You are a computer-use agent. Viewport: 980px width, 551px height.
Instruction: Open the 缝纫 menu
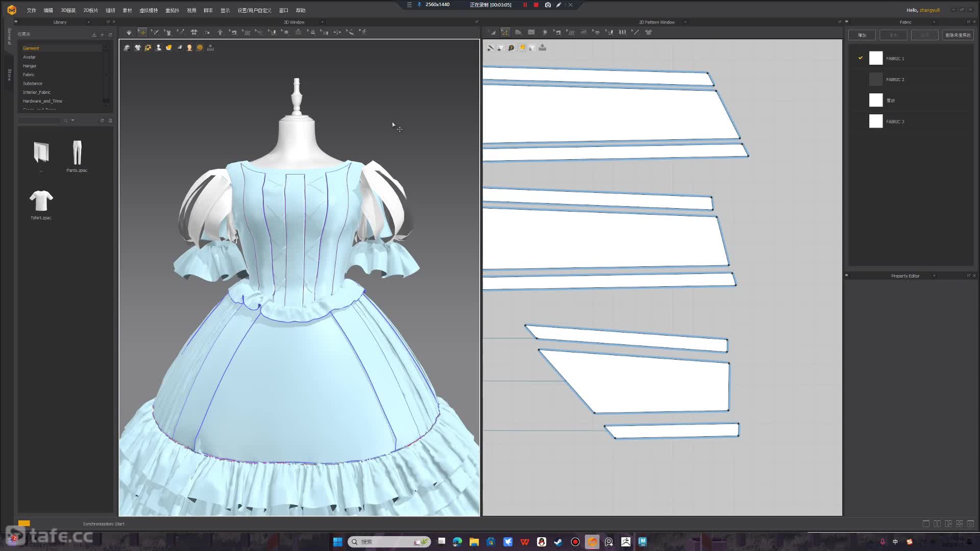(110, 10)
